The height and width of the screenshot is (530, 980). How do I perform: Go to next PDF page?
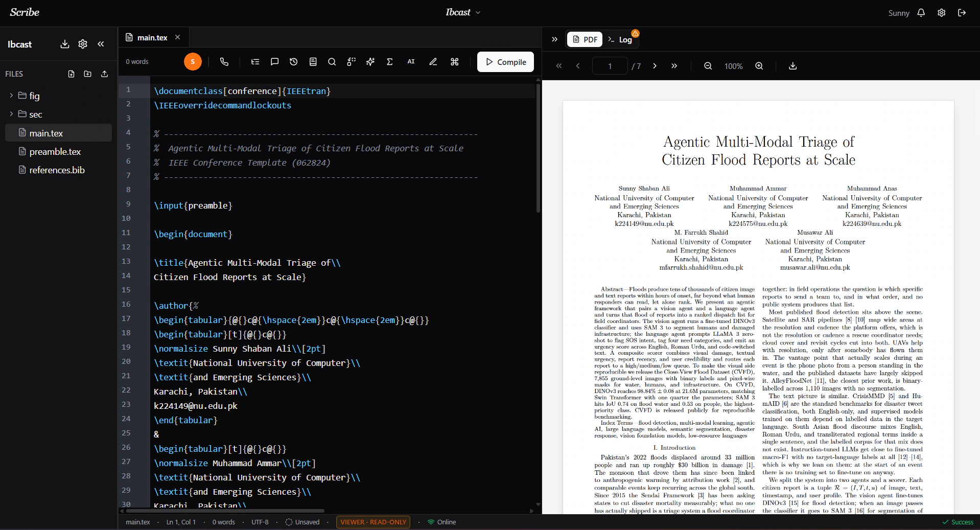[x=655, y=66]
